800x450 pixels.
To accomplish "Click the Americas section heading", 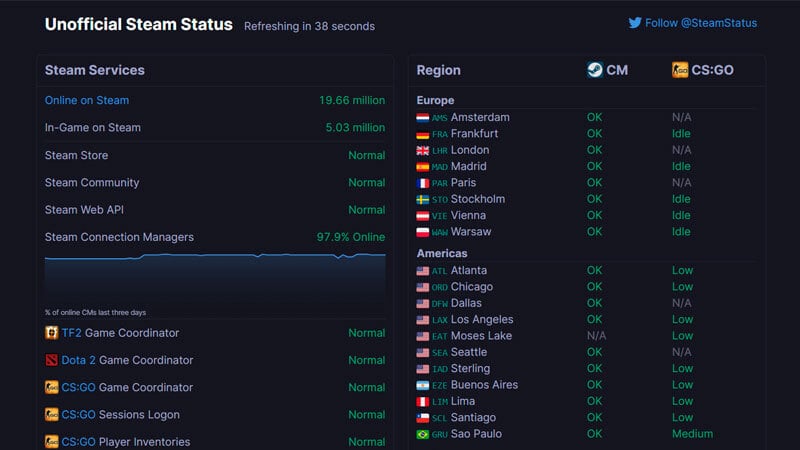I will tap(442, 254).
